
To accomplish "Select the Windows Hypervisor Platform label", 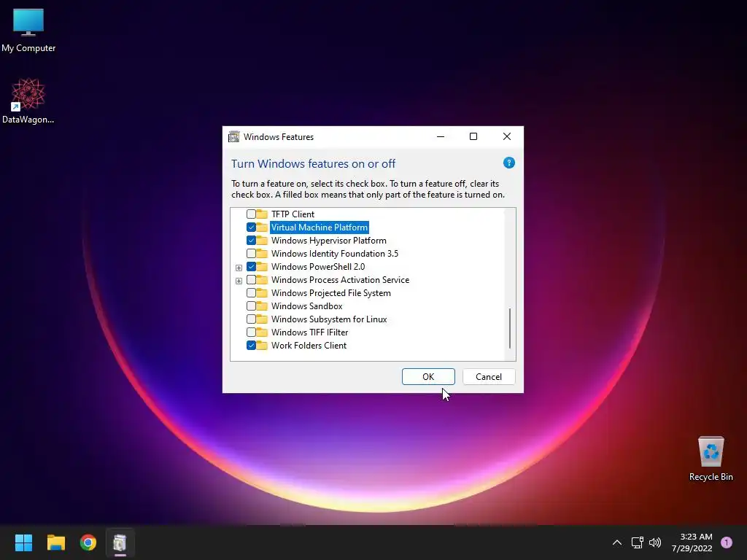I will [x=329, y=240].
